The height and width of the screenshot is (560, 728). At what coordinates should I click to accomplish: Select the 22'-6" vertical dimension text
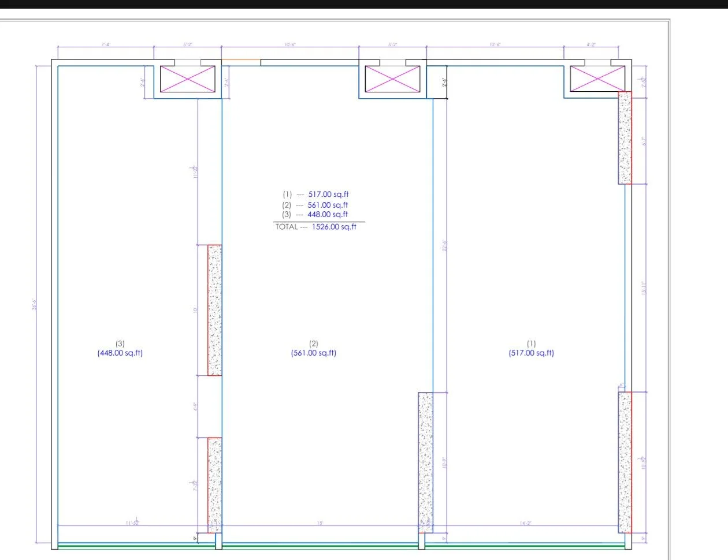[x=444, y=246]
